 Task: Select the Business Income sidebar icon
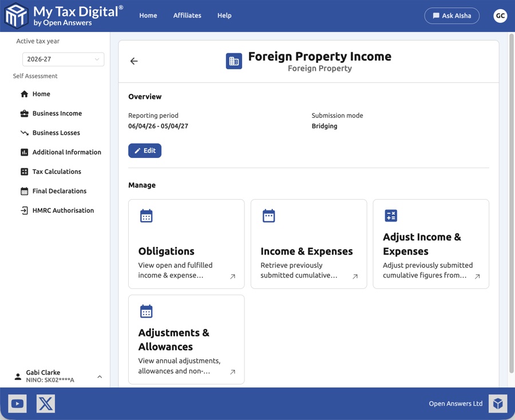(24, 113)
